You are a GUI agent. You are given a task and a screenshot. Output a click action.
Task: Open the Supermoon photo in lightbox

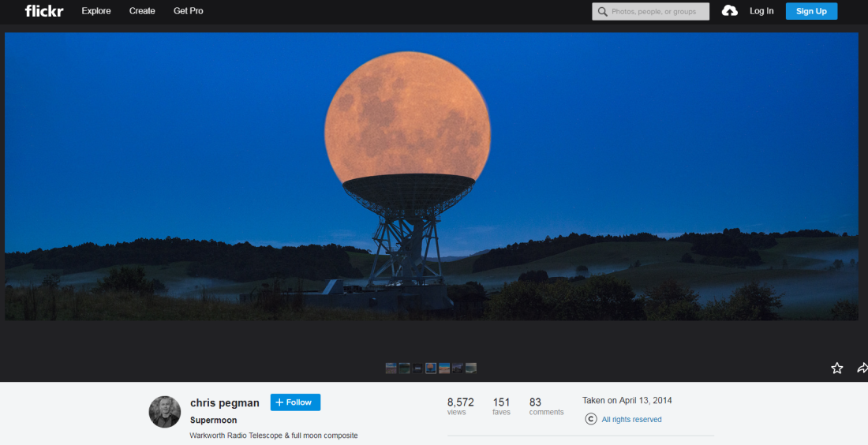click(x=431, y=176)
